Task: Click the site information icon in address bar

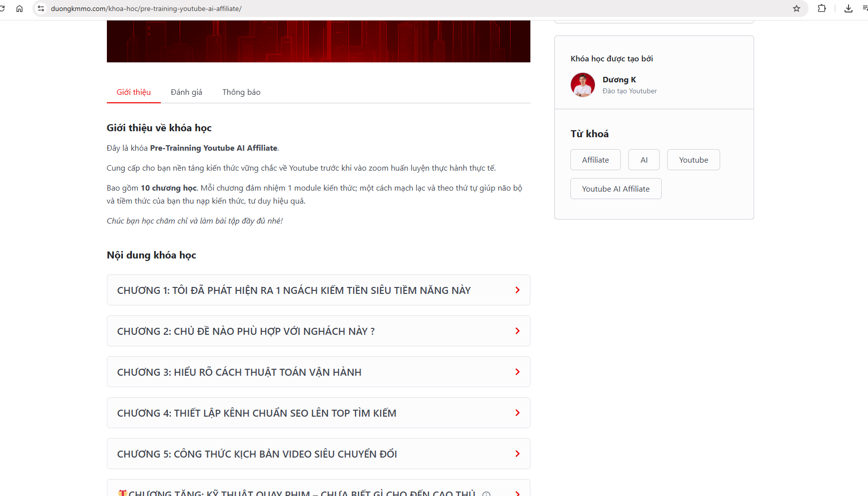Action: [x=41, y=8]
